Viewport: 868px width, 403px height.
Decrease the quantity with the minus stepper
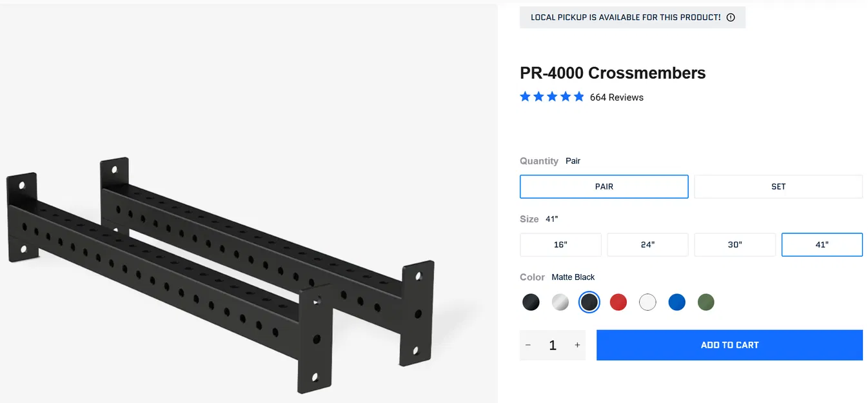pyautogui.click(x=528, y=345)
